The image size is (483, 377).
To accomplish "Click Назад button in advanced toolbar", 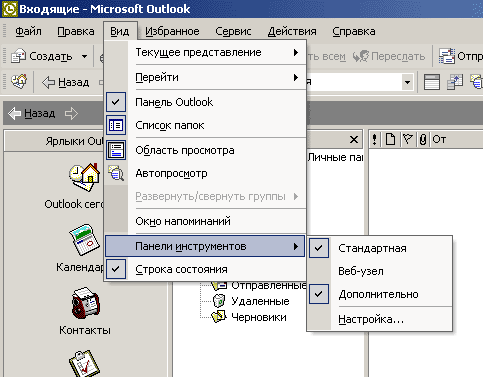I will click(66, 82).
